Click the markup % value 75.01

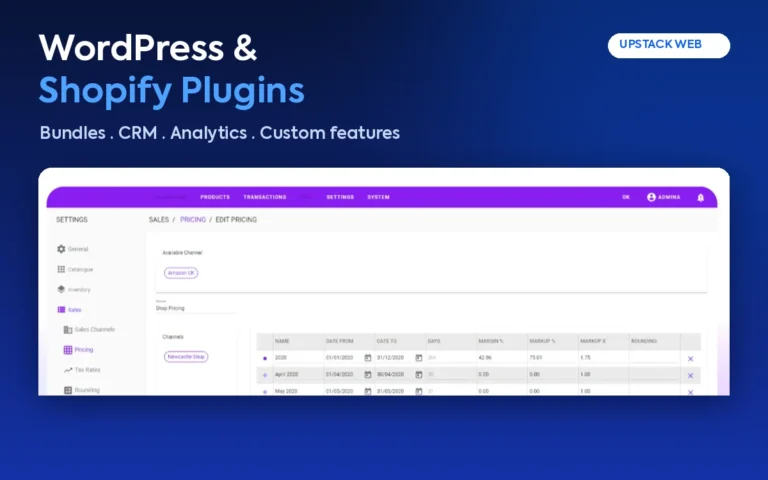point(536,358)
